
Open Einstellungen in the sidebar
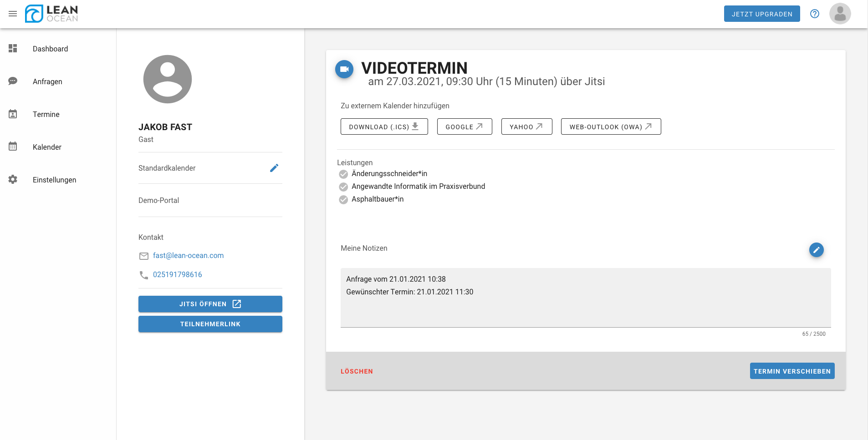54,180
